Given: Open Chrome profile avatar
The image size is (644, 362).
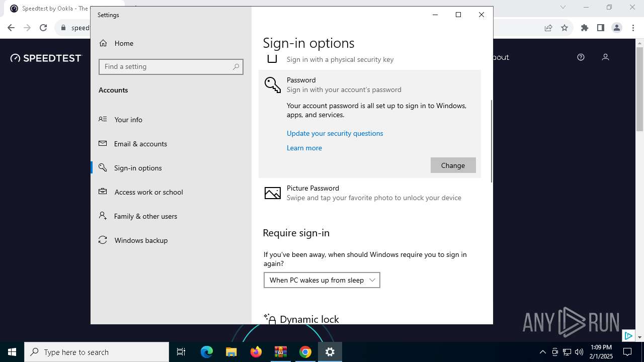Looking at the screenshot, I should tap(617, 28).
